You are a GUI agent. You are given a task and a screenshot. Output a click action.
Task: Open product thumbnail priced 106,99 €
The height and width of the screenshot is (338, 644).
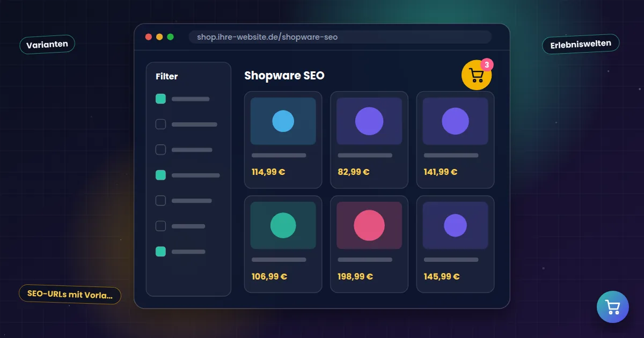283,225
